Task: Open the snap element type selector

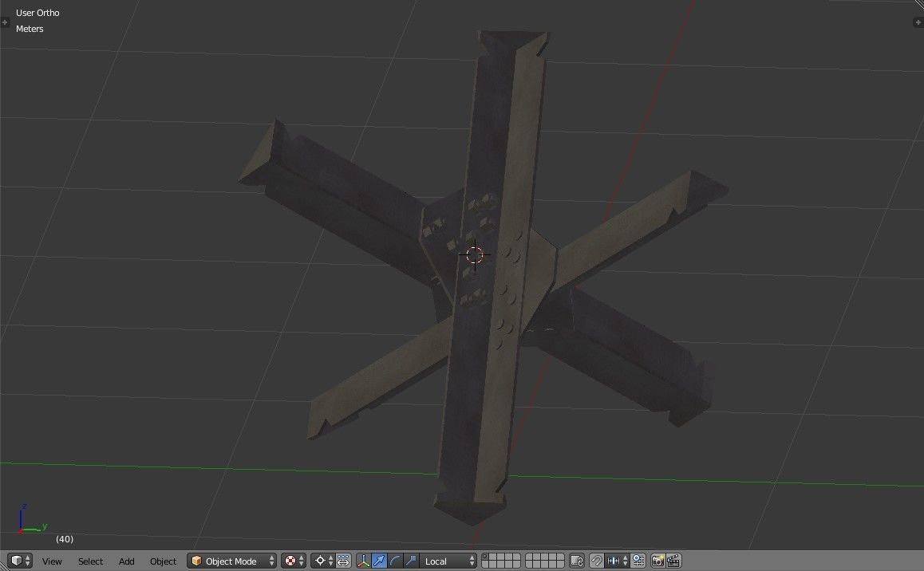Action: tap(618, 561)
